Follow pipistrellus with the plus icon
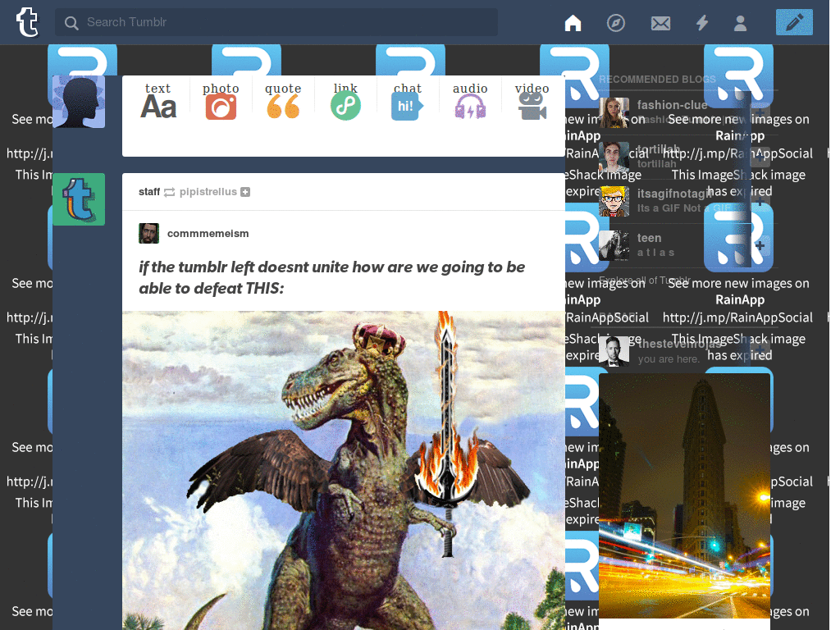The image size is (840, 630). tap(245, 192)
